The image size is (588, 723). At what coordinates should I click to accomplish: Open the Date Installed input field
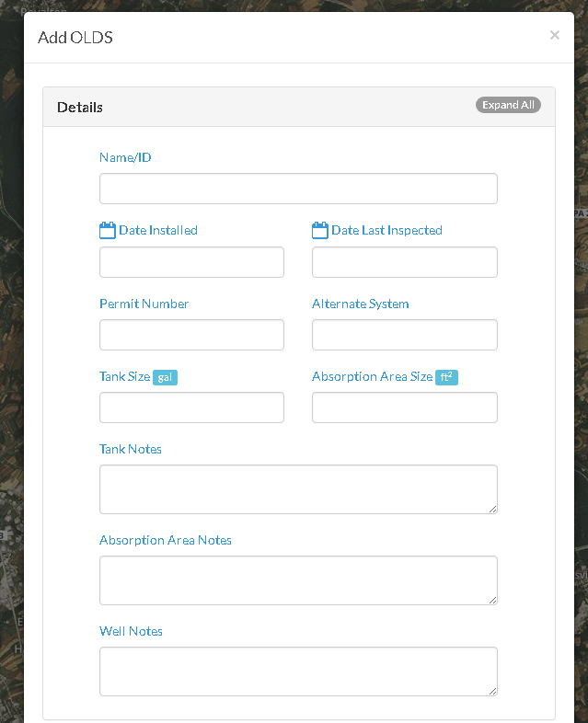tap(191, 262)
